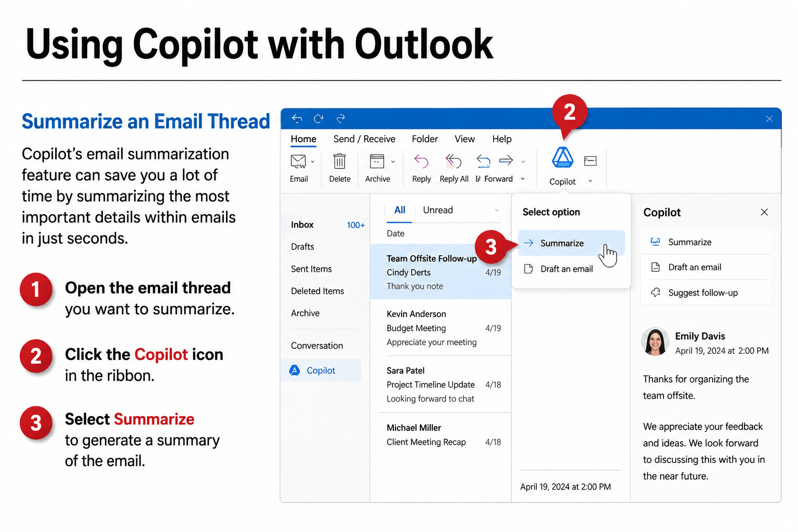Click the Reply All double-arrow icon
This screenshot has height=532, width=798.
pos(454,162)
